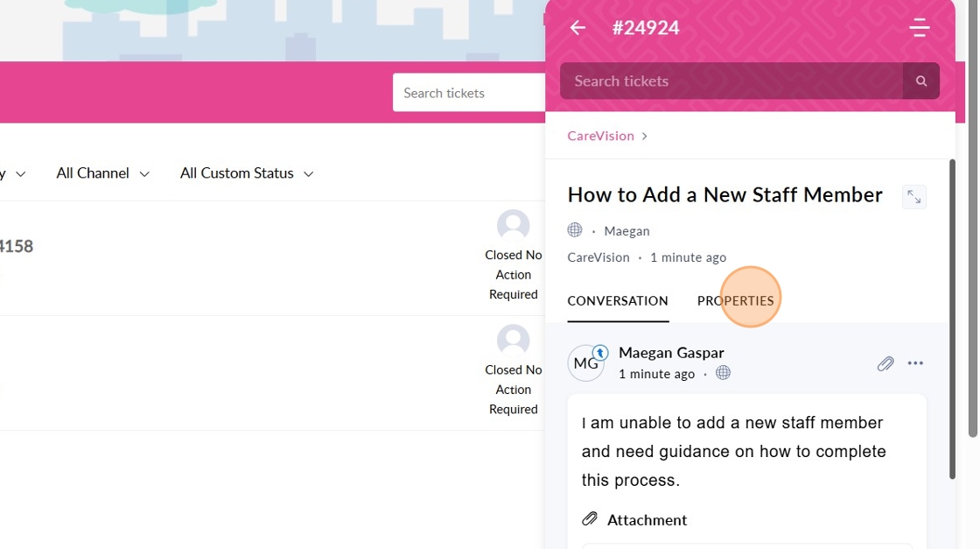Click the globe icon under the ticket title

575,230
